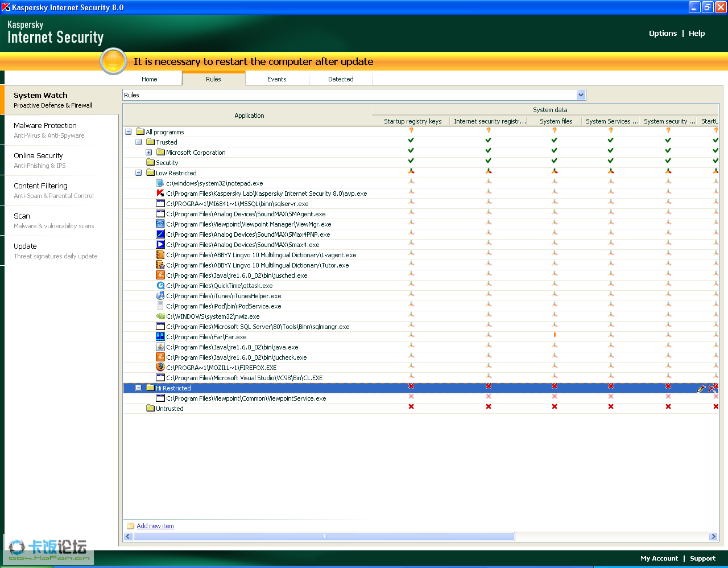
Task: Click the iTunesHelper.exe icon
Action: pyautogui.click(x=160, y=296)
